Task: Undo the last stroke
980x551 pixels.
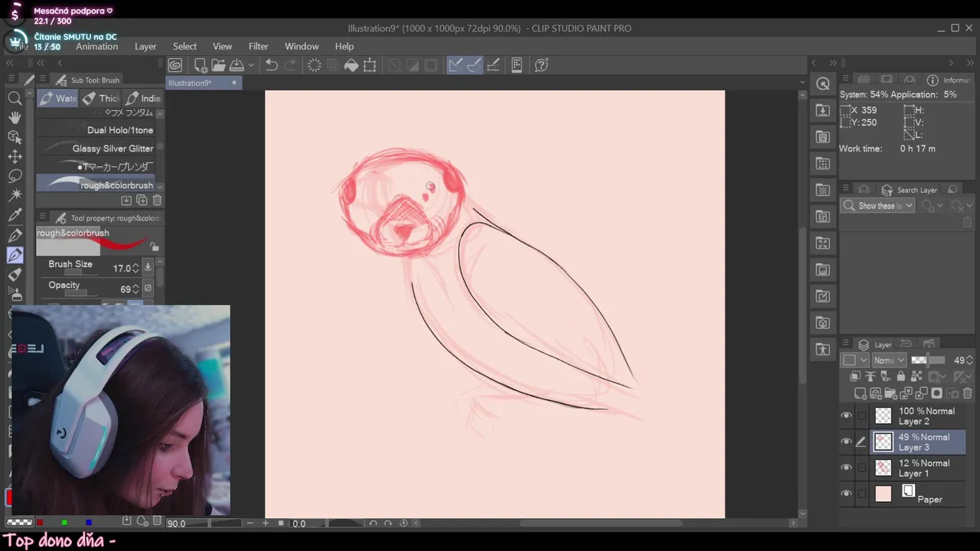Action: click(x=272, y=65)
